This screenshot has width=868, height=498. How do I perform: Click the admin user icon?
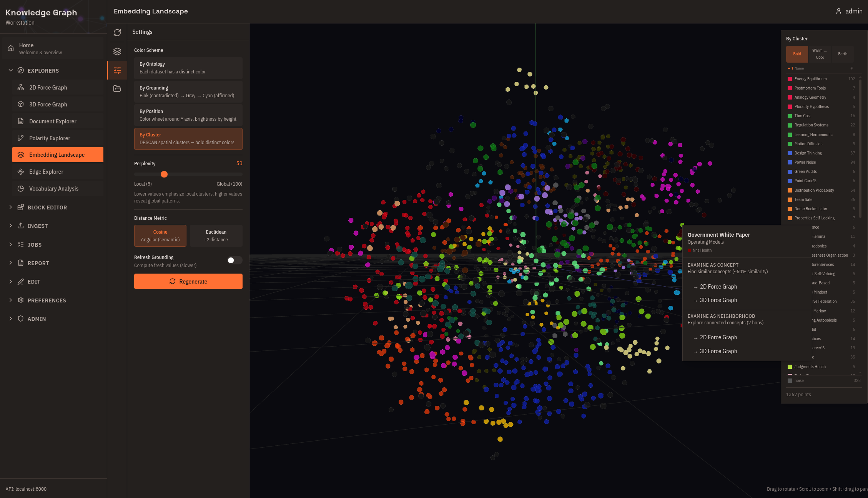click(838, 11)
